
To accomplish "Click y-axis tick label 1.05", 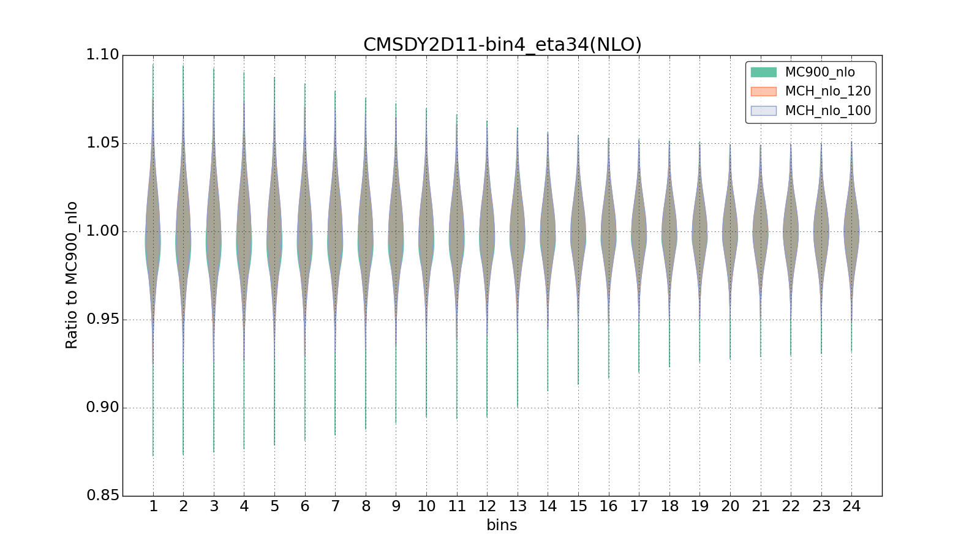I will pos(103,143).
